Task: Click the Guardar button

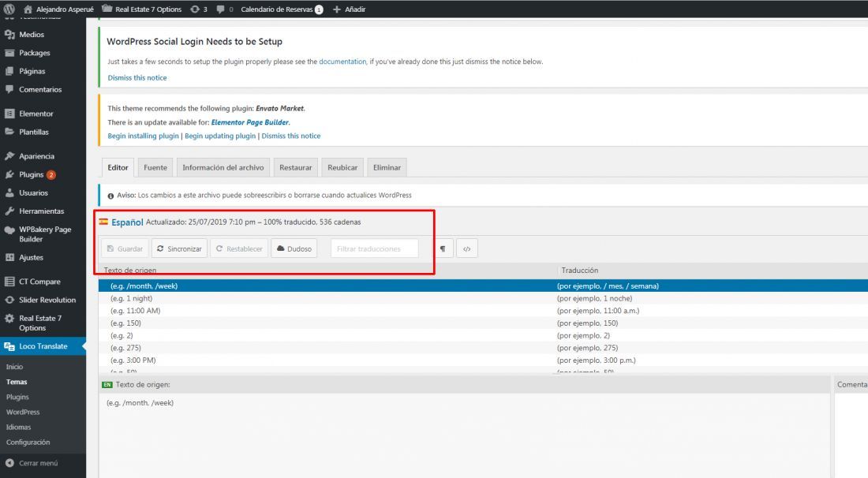Action: point(125,248)
